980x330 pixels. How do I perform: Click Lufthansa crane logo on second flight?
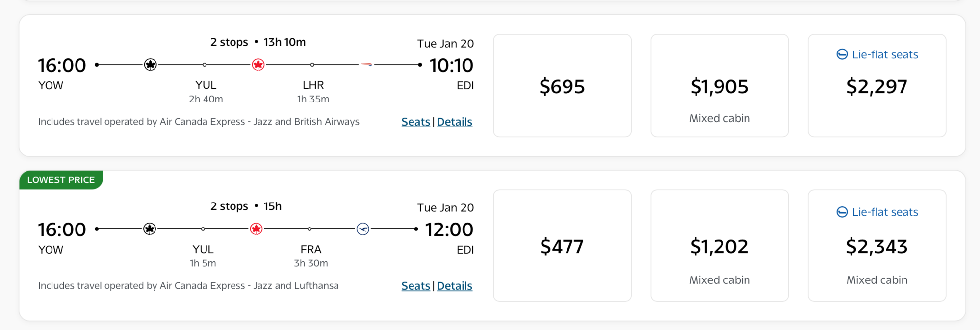363,229
